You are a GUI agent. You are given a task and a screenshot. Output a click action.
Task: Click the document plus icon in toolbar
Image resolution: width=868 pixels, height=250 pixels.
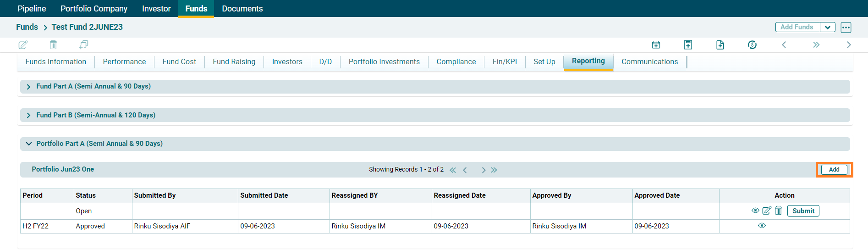click(x=720, y=45)
